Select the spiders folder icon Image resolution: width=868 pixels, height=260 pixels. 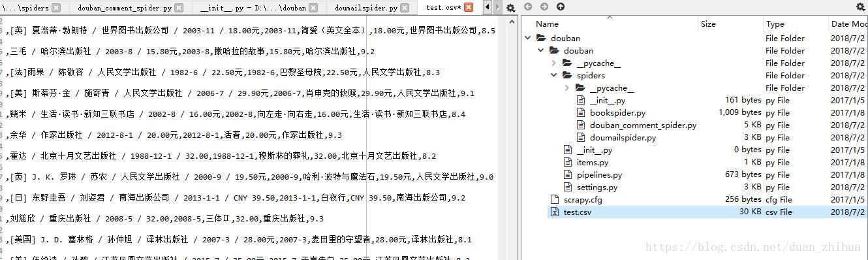pos(567,75)
